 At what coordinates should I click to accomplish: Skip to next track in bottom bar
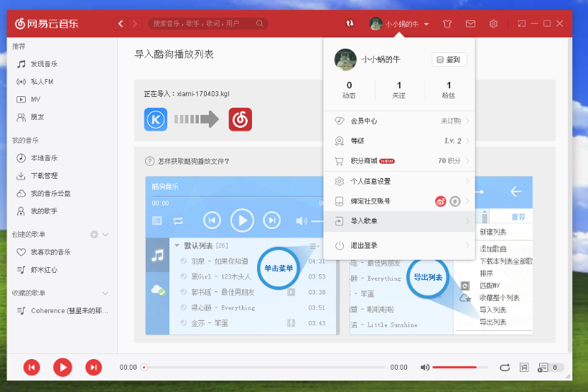pyautogui.click(x=93, y=368)
